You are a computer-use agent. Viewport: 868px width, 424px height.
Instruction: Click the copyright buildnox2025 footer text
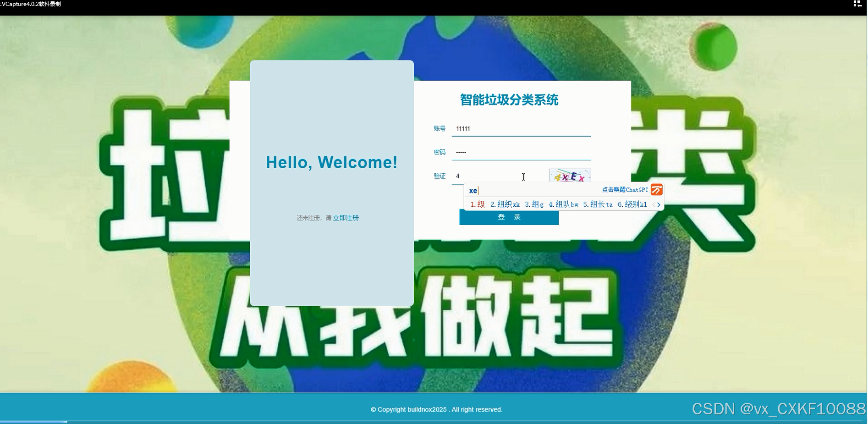tap(437, 410)
